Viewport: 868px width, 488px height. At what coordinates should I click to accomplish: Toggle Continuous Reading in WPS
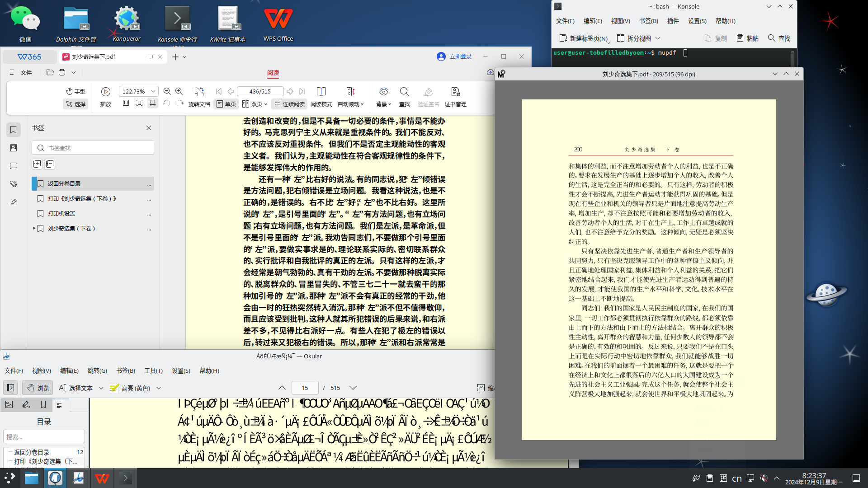(289, 104)
